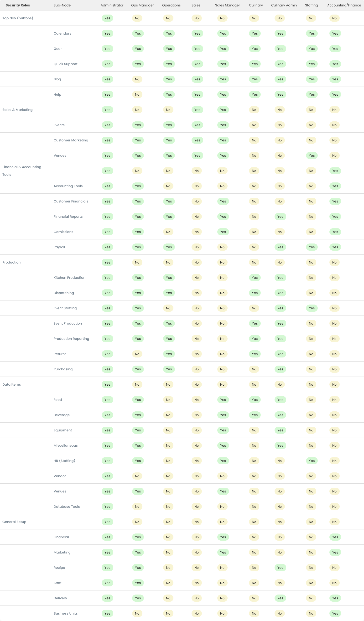Click the Administrator column header
This screenshot has height=621, width=364.
112,5
